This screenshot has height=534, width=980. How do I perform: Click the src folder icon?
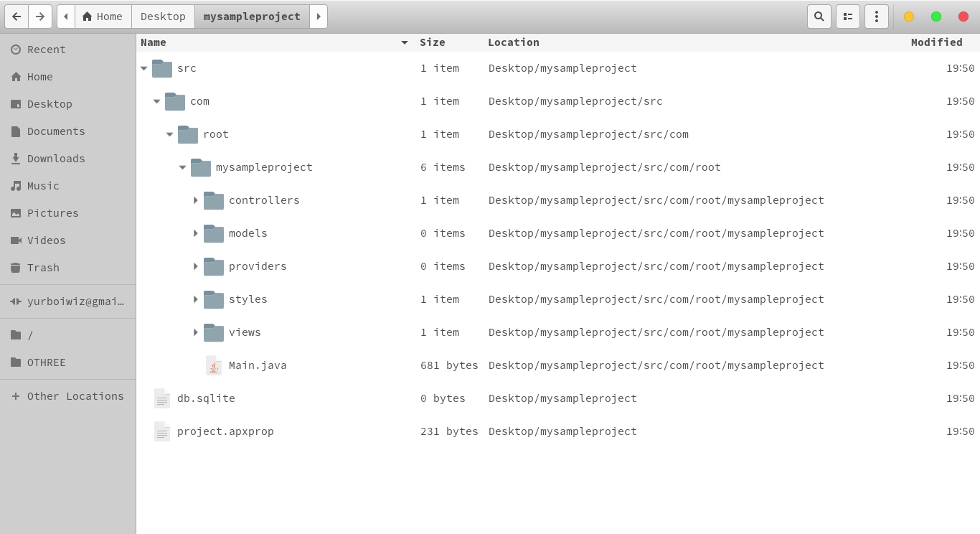coord(162,68)
